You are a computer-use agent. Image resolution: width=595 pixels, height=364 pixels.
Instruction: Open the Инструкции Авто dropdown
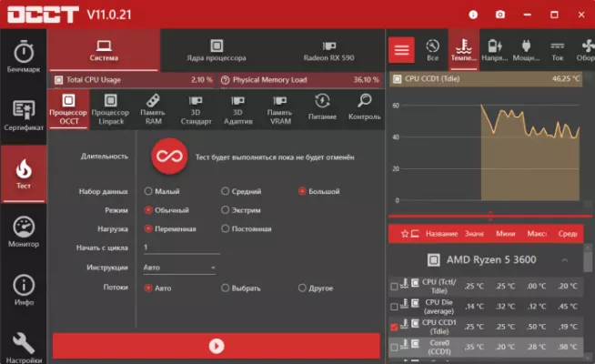click(179, 268)
